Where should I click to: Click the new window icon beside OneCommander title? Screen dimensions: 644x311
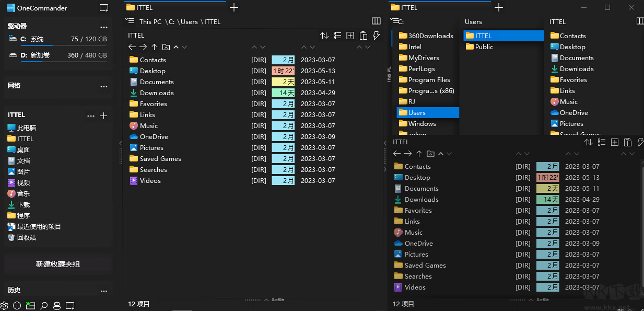tap(104, 8)
